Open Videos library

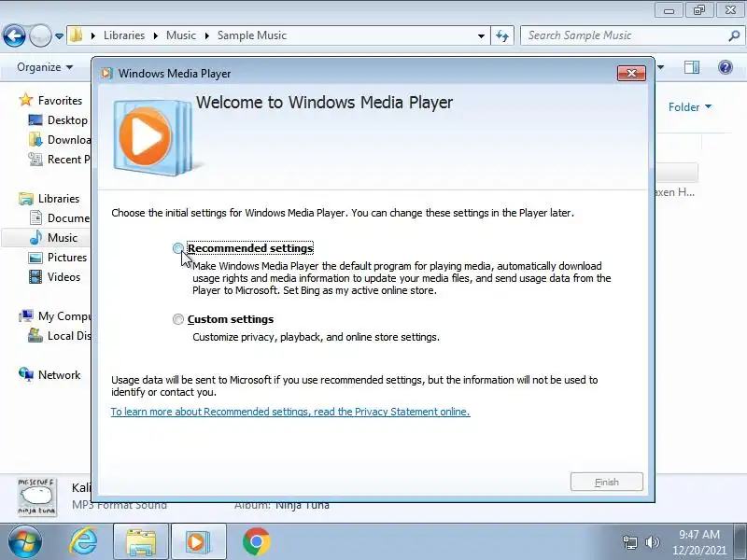coord(63,276)
